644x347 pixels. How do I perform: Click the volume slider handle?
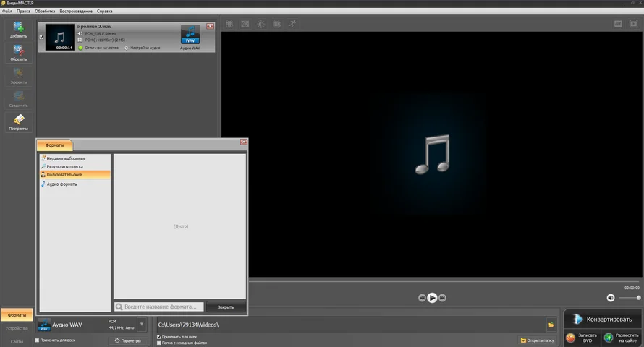pos(638,298)
